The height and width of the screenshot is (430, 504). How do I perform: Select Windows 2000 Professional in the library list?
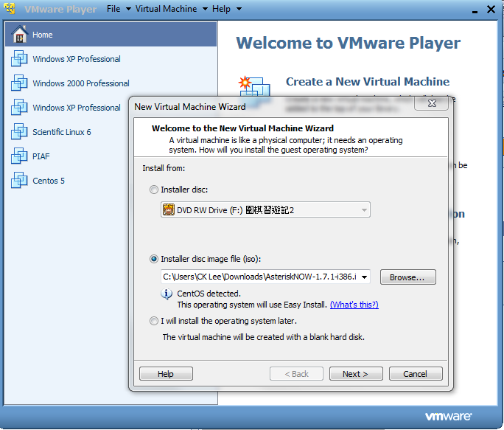[111, 83]
